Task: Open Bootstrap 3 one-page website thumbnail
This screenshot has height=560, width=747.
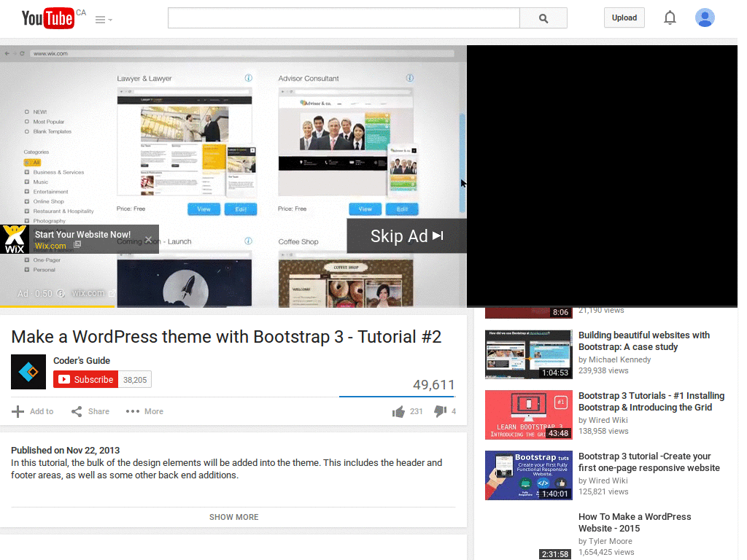Action: coord(528,475)
